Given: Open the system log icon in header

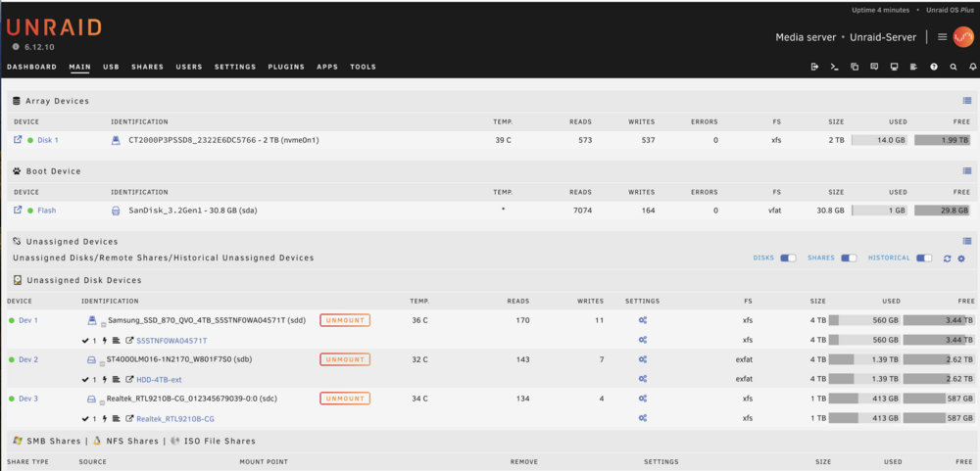Looking at the screenshot, I should (x=913, y=67).
